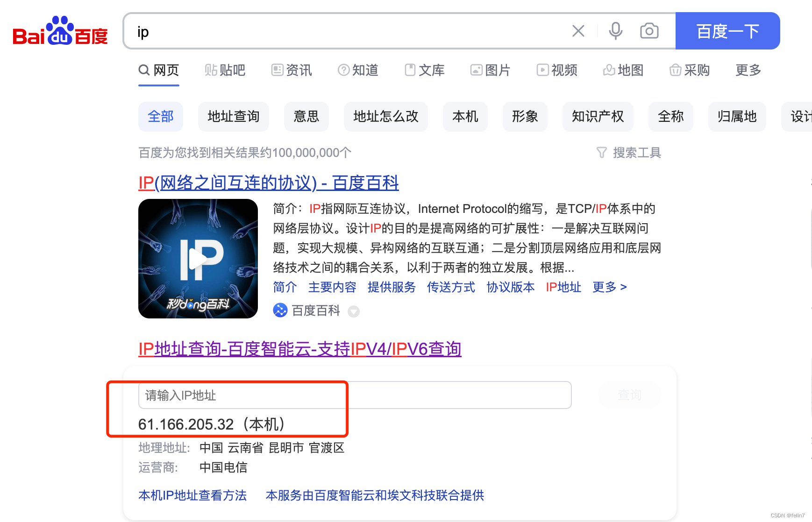Select the 全称 filter chip
Screen dimensions: 812x522
pos(671,117)
